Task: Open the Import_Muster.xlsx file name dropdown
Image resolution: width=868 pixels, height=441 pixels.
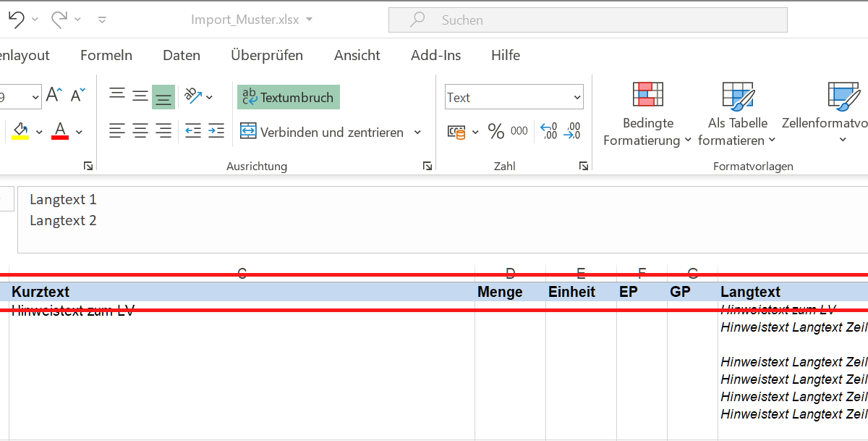Action: (310, 20)
